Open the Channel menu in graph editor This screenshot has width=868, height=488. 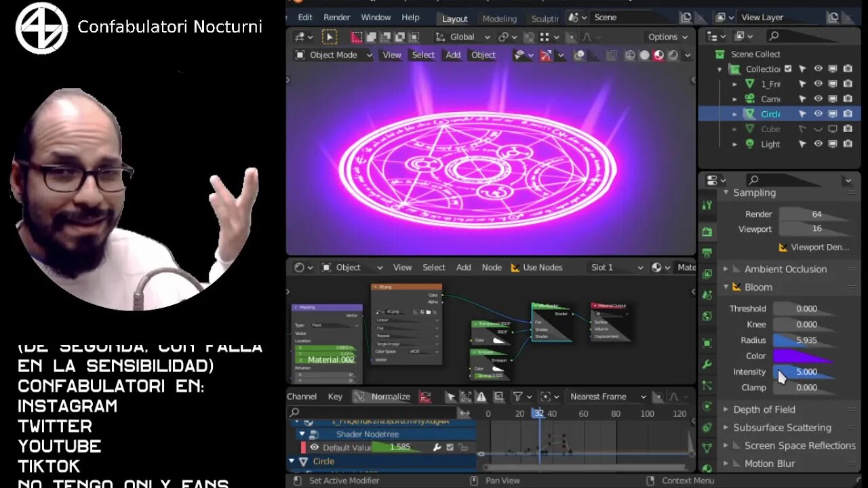(x=302, y=396)
